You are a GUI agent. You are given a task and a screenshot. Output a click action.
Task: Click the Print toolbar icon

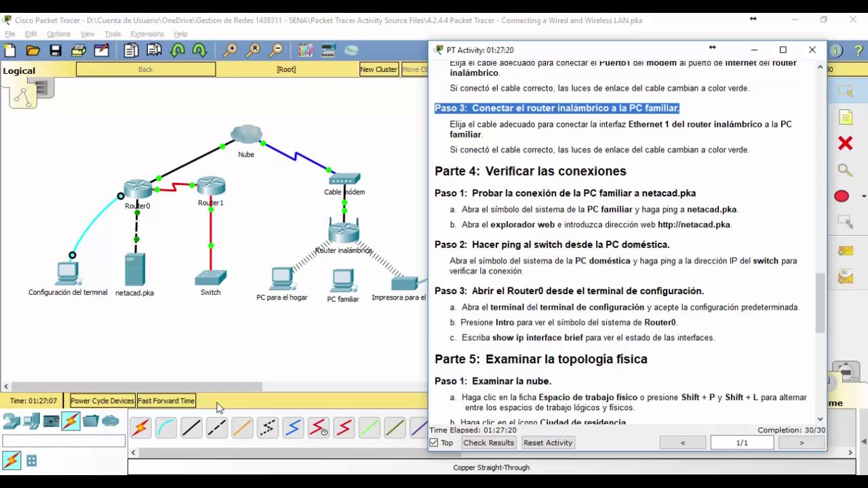[79, 50]
